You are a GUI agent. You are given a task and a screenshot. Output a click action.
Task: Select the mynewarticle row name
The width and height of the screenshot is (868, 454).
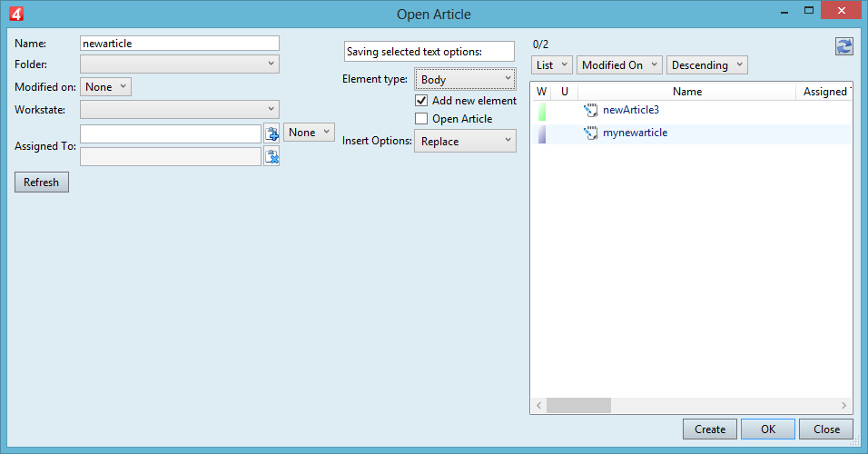pos(635,133)
